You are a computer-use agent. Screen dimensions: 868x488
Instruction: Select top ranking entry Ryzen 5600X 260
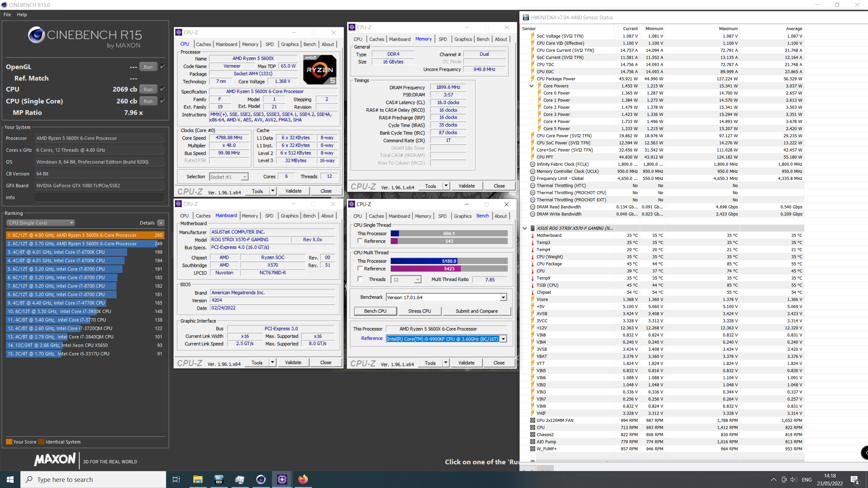[x=85, y=235]
